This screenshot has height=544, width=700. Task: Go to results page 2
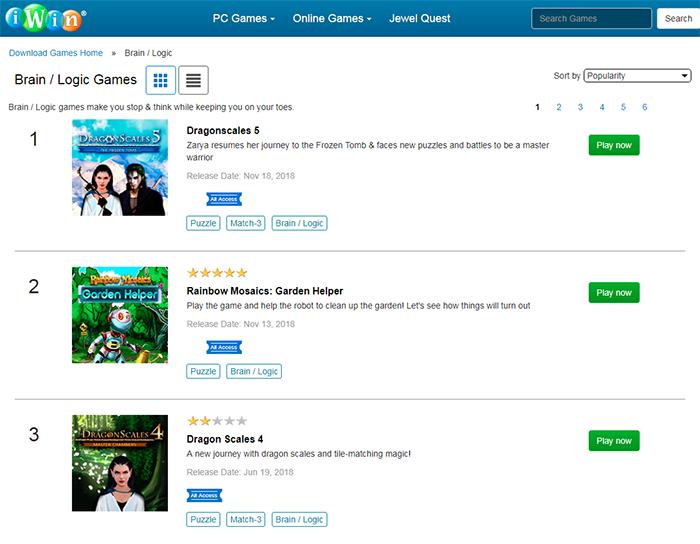(559, 107)
